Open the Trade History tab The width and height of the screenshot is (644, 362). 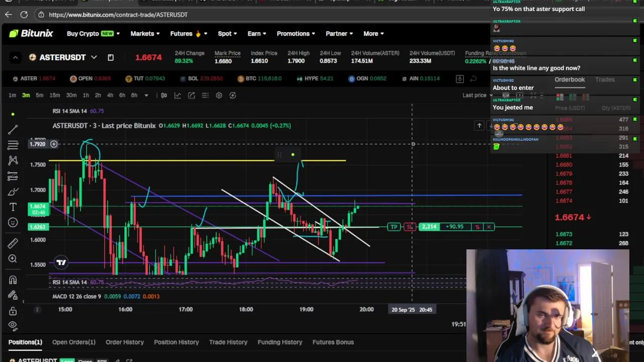click(x=228, y=342)
